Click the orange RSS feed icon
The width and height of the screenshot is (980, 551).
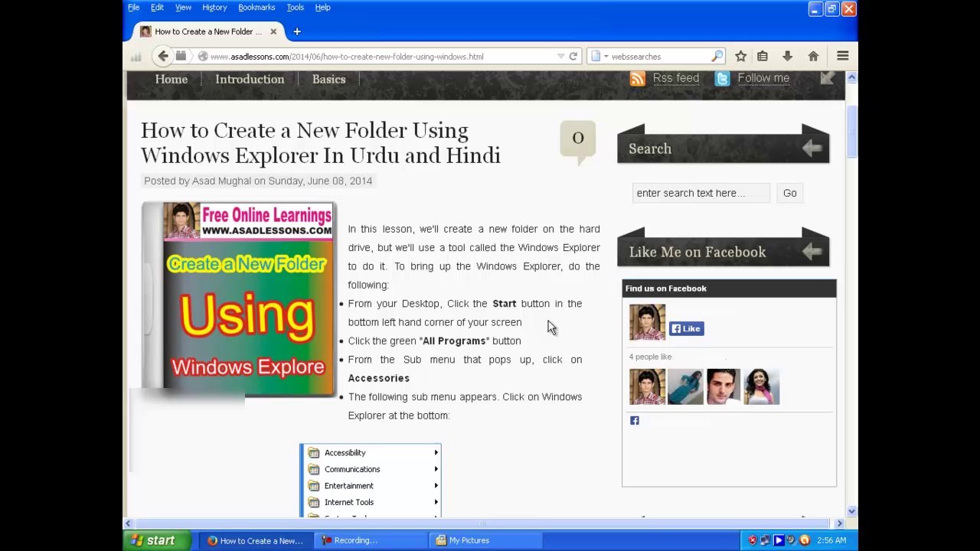click(637, 78)
